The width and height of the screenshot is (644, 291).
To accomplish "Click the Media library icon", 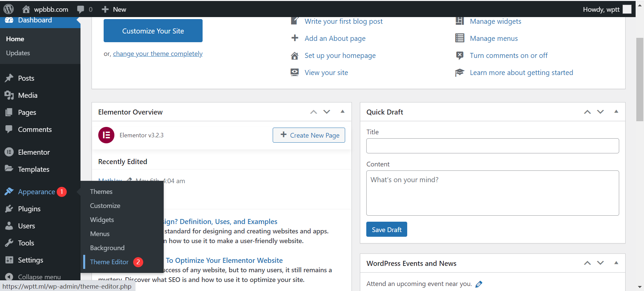I will [9, 95].
